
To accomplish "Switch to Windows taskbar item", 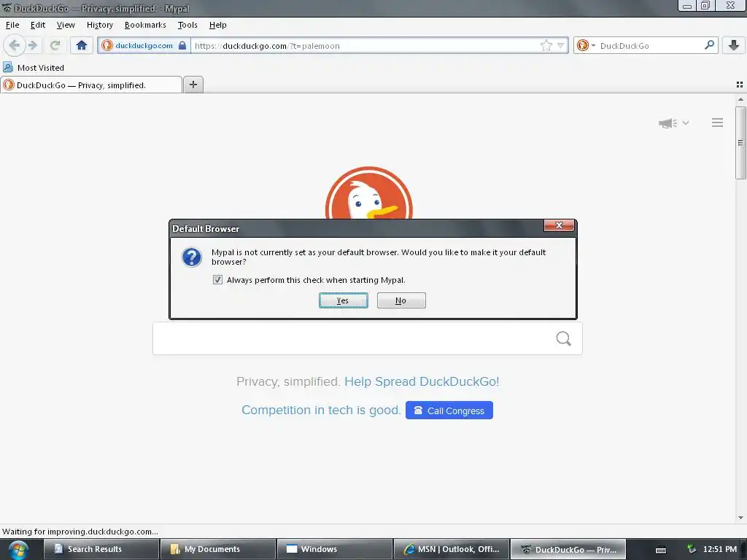I will click(x=335, y=549).
